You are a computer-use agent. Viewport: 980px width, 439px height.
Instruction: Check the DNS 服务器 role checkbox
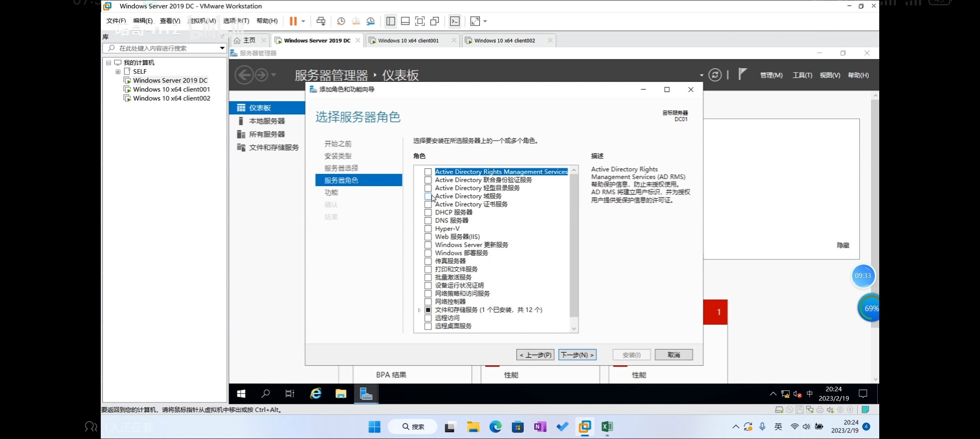pyautogui.click(x=428, y=221)
